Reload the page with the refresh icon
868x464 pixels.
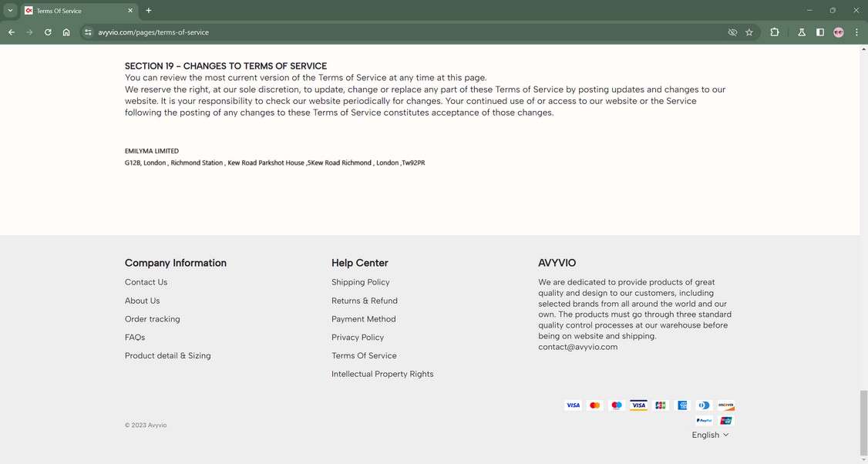pos(48,32)
